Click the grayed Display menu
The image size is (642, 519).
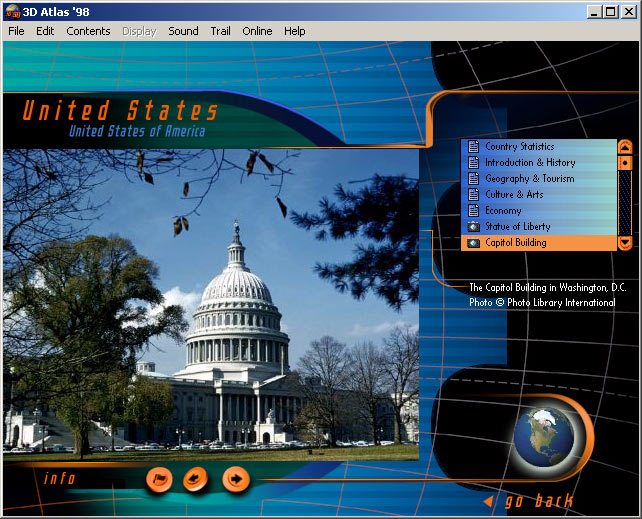pyautogui.click(x=140, y=31)
